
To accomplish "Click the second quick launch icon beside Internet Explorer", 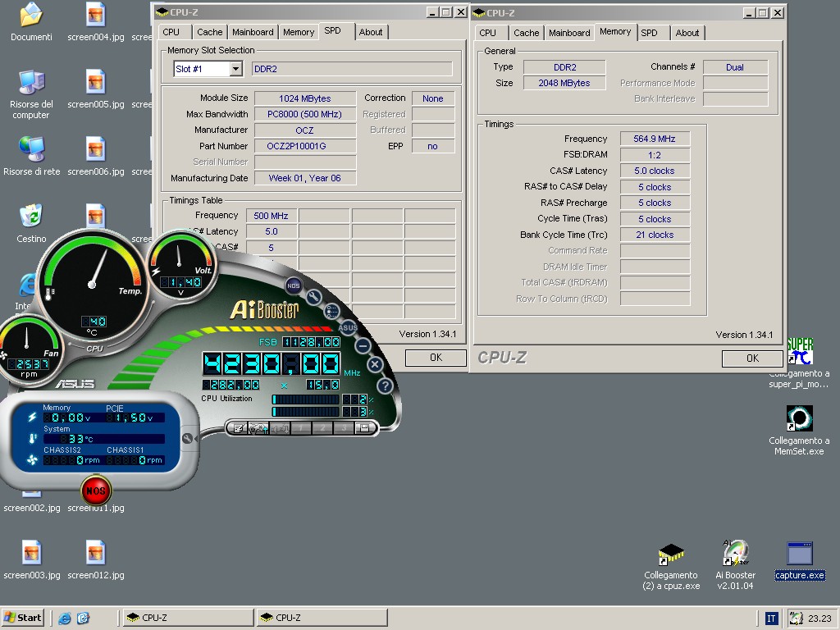I will [83, 618].
